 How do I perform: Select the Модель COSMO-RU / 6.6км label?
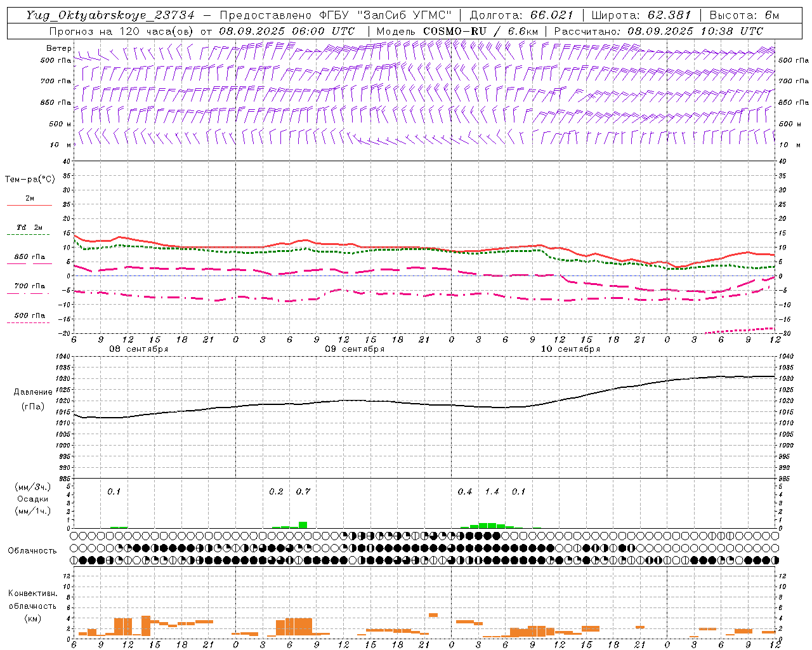point(457,31)
